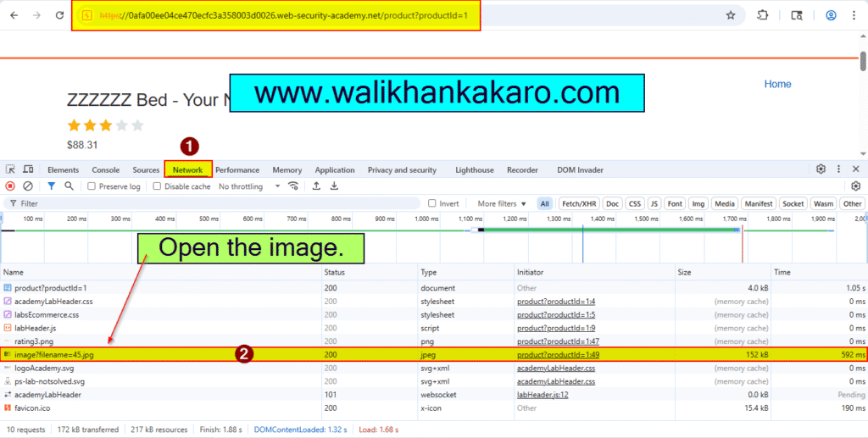
Task: Filter requests by Font type
Action: pyautogui.click(x=675, y=203)
